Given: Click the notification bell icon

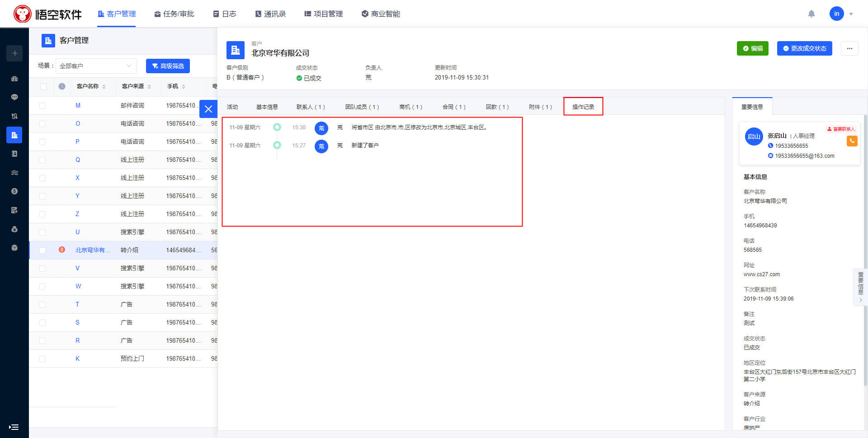Looking at the screenshot, I should pos(811,14).
